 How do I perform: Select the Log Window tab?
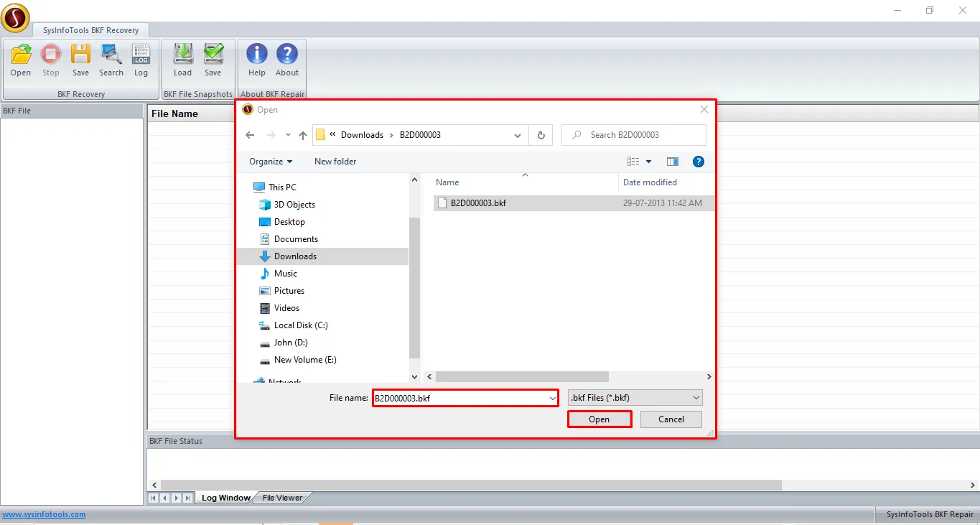225,498
